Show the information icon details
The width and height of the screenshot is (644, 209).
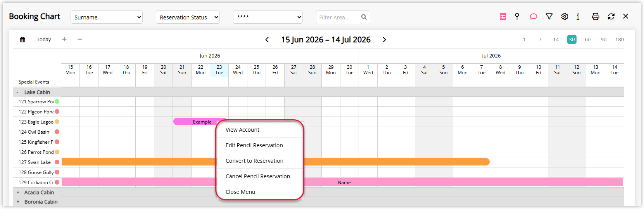[x=578, y=16]
